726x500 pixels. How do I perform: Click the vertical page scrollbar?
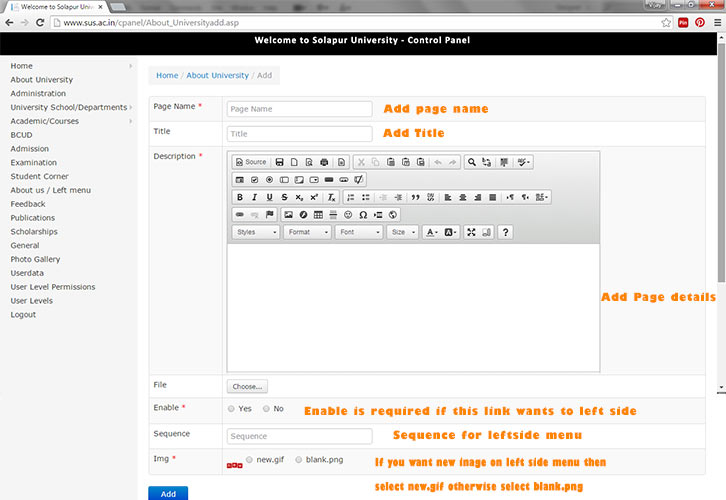(x=721, y=162)
